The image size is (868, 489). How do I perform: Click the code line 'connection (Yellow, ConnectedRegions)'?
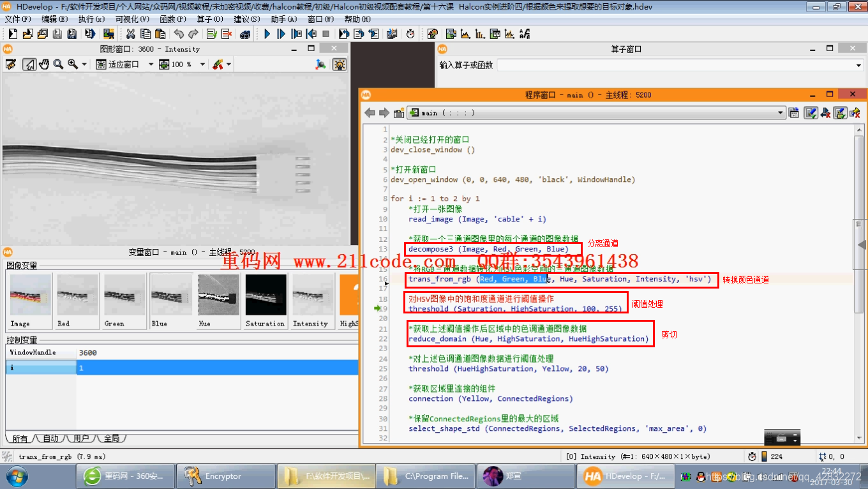click(491, 398)
